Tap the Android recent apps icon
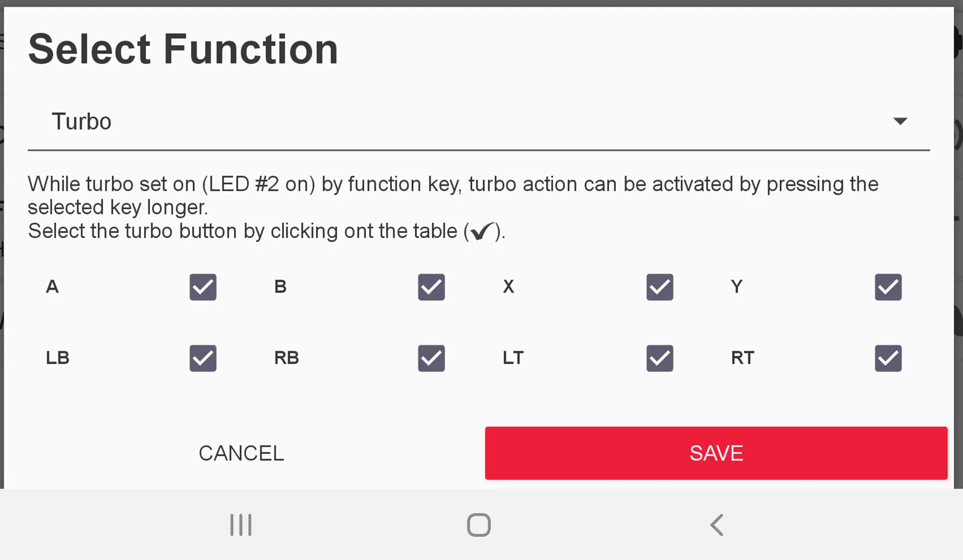Image resolution: width=963 pixels, height=560 pixels. [241, 525]
